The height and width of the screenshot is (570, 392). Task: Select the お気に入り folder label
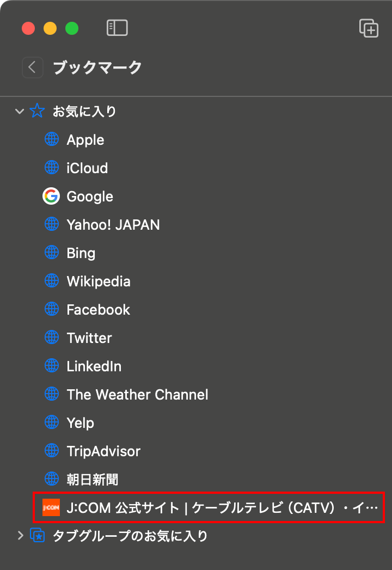[84, 111]
